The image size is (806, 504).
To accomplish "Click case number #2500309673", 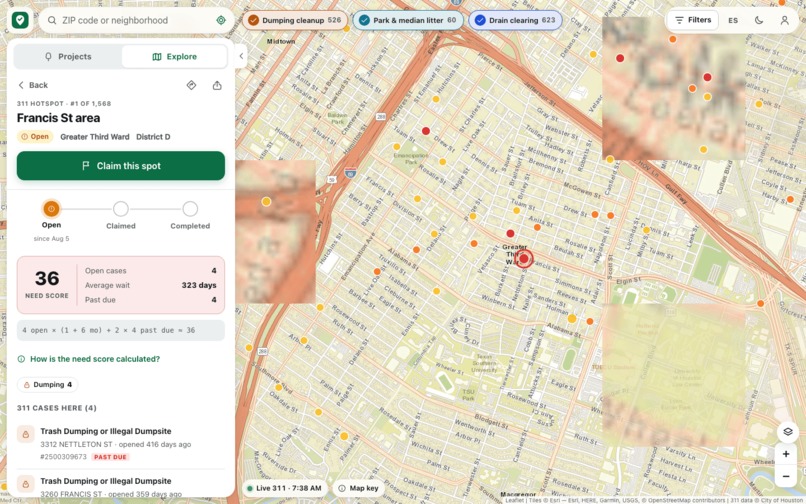I will 64,457.
